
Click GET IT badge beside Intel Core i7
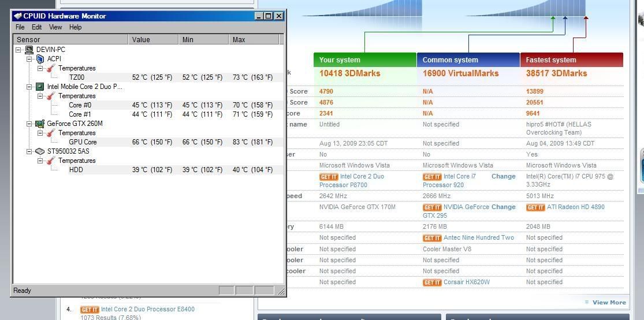pos(432,177)
